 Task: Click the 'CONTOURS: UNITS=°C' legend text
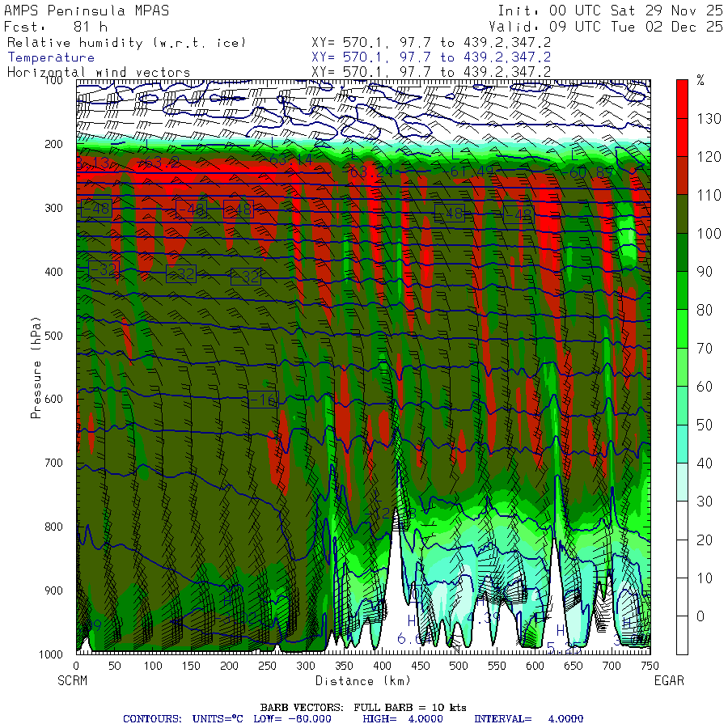click(x=183, y=719)
